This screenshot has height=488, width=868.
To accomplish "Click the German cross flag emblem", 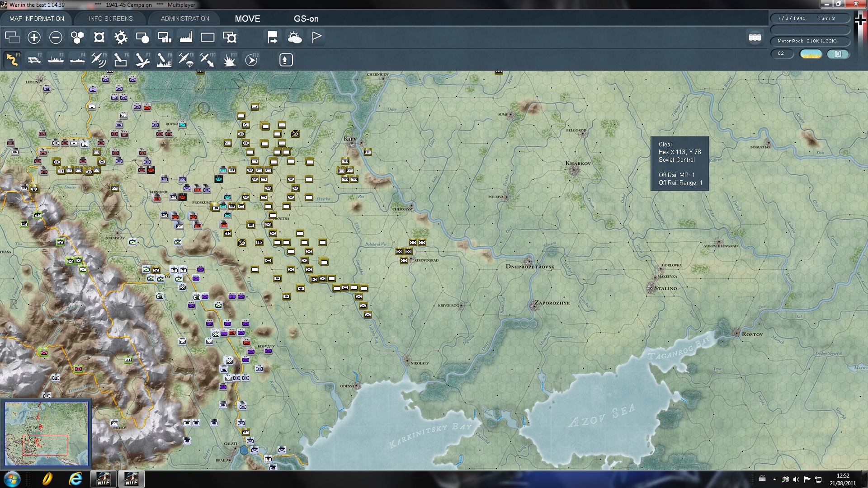I will click(x=860, y=20).
